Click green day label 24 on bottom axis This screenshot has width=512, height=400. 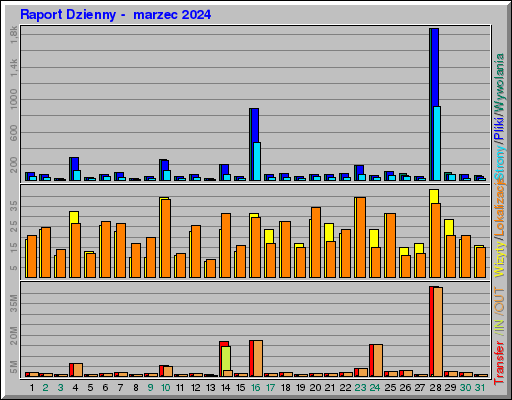pos(375,388)
